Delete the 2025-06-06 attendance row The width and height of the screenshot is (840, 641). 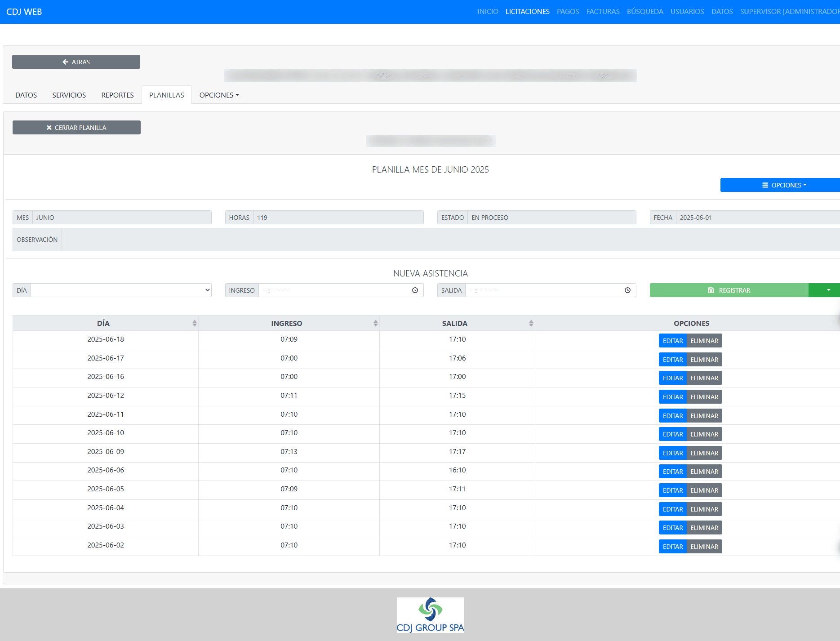click(x=704, y=472)
